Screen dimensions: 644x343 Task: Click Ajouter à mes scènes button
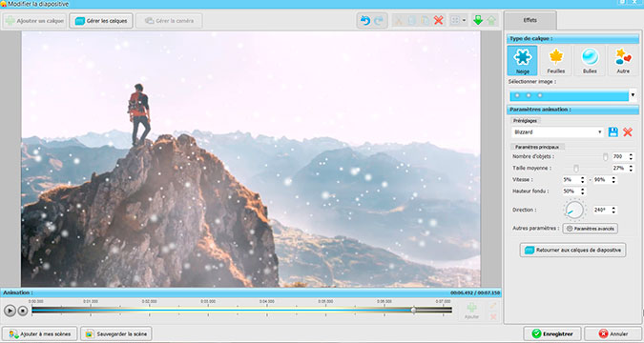point(39,333)
